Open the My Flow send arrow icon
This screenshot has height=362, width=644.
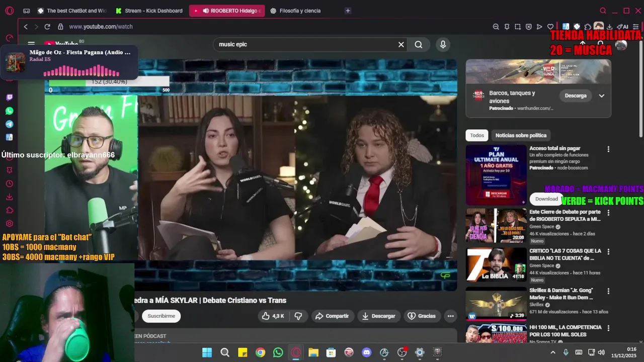539,27
